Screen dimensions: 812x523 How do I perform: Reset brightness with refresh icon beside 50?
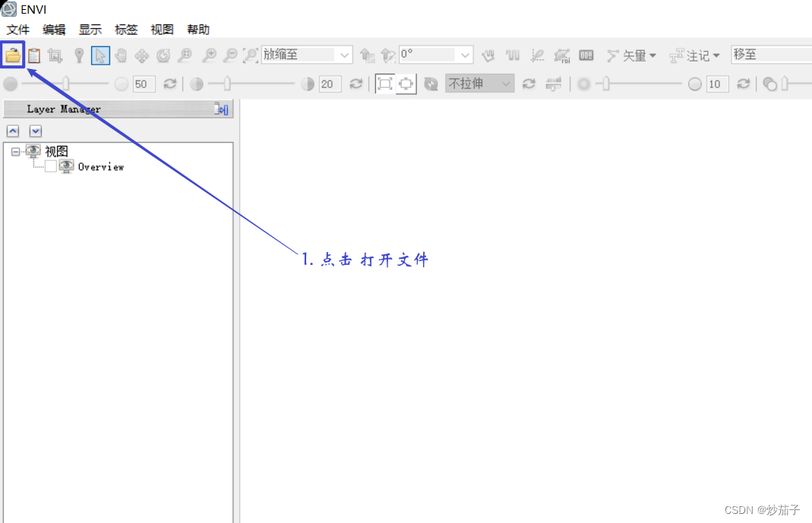pyautogui.click(x=170, y=83)
